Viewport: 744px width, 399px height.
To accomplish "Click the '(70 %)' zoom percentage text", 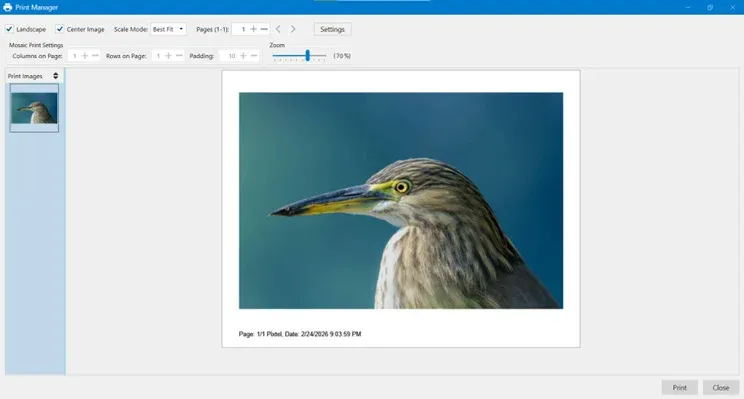I will pyautogui.click(x=342, y=56).
